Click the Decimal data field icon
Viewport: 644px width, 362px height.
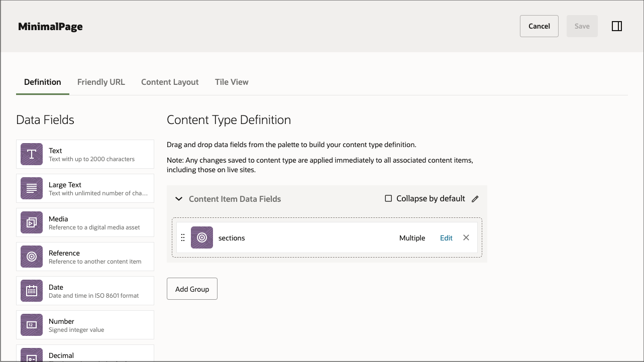point(31,357)
